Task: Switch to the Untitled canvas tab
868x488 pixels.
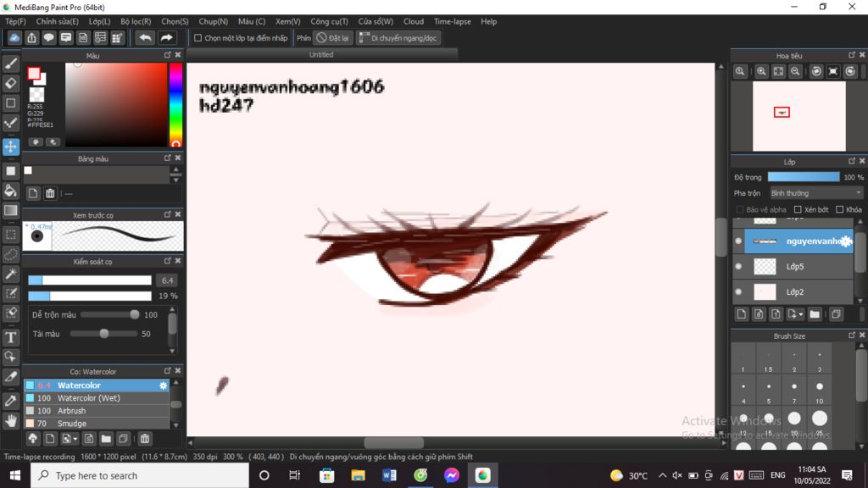Action: click(x=321, y=55)
